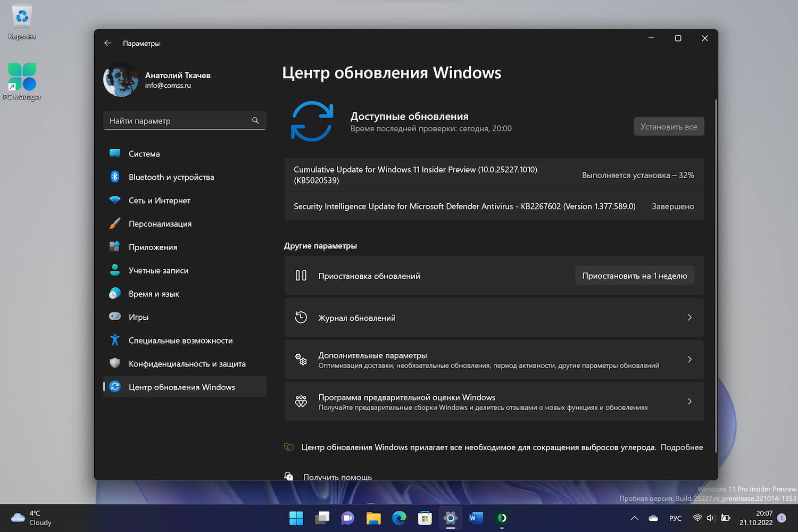Click the Insider Program hearts icon
798x532 pixels.
[301, 402]
